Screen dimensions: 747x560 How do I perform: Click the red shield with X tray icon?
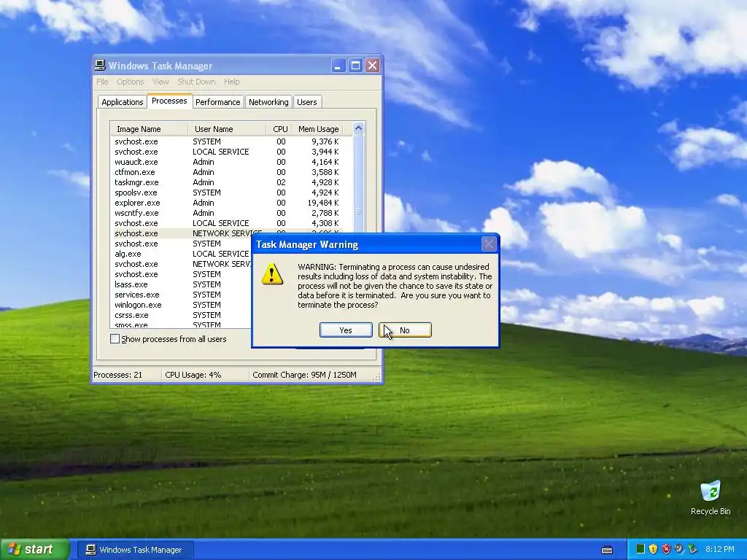666,549
